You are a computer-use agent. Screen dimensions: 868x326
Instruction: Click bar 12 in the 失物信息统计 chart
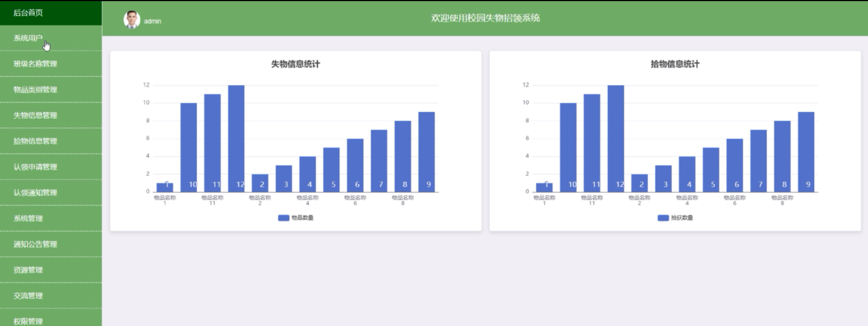(236, 138)
